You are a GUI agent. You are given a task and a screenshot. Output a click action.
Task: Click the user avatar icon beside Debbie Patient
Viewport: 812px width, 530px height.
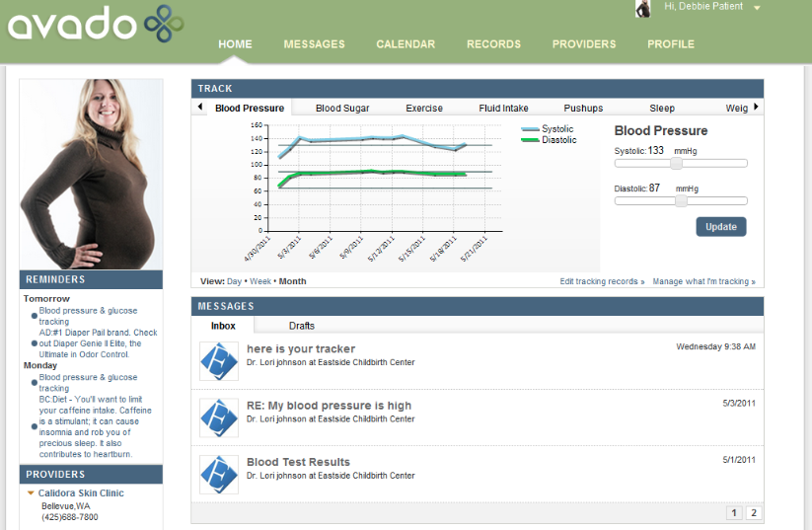click(643, 9)
